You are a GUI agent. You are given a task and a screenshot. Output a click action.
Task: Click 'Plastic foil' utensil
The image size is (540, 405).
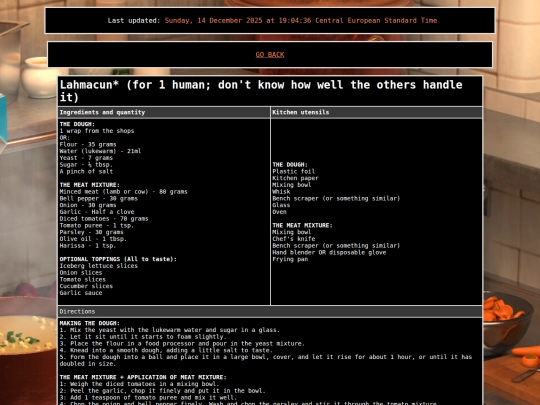tap(293, 171)
